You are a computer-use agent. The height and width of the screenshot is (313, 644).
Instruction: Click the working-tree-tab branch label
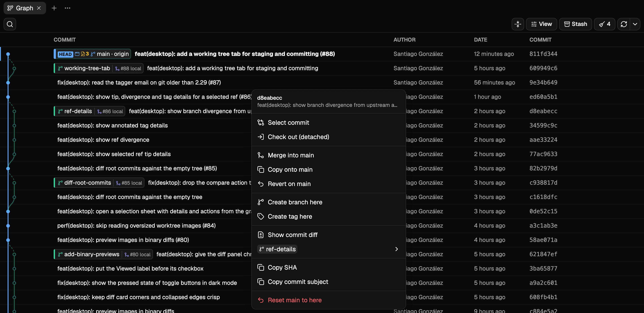pyautogui.click(x=84, y=68)
